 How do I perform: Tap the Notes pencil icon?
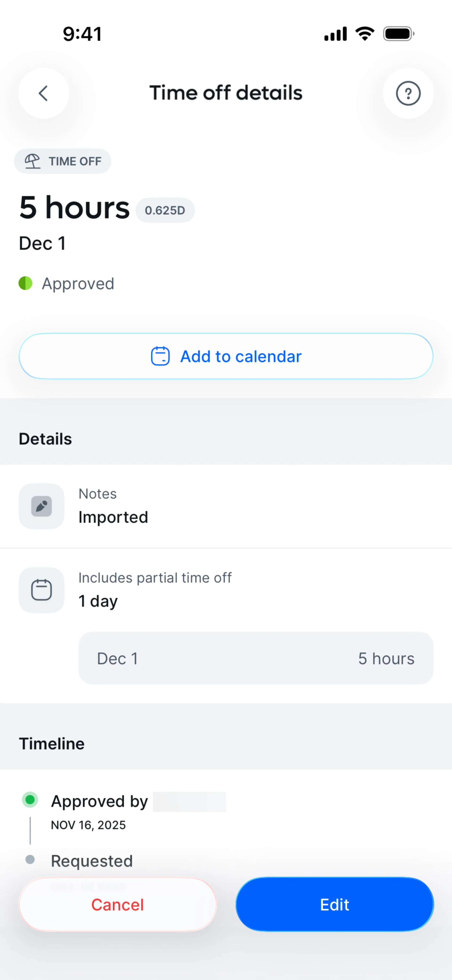(x=41, y=506)
